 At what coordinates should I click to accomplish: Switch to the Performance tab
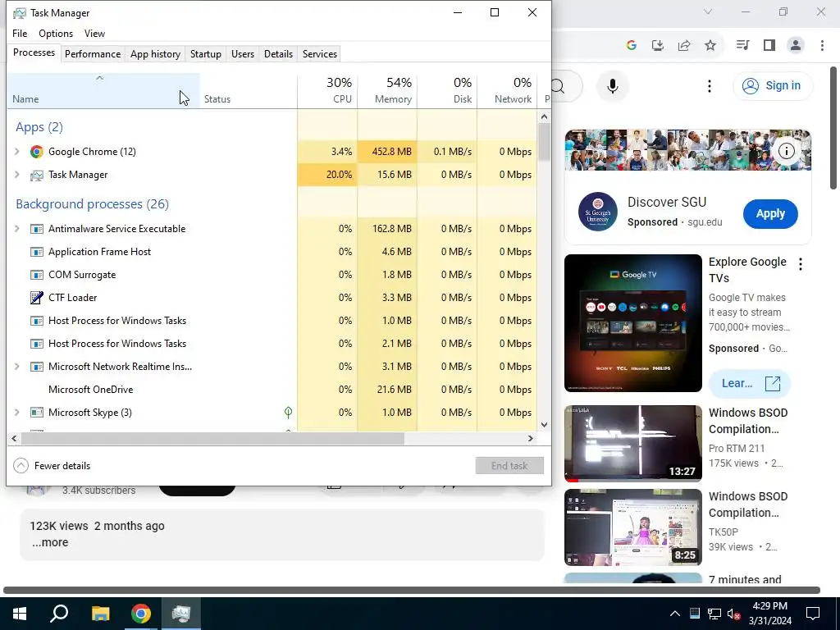pyautogui.click(x=93, y=54)
